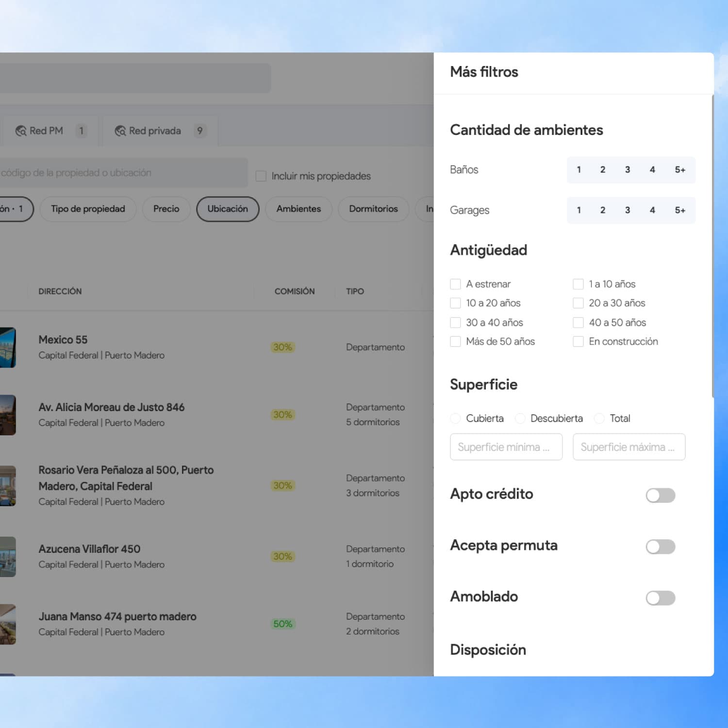This screenshot has width=728, height=728.
Task: Switch to the Red PM tab
Action: 50,131
